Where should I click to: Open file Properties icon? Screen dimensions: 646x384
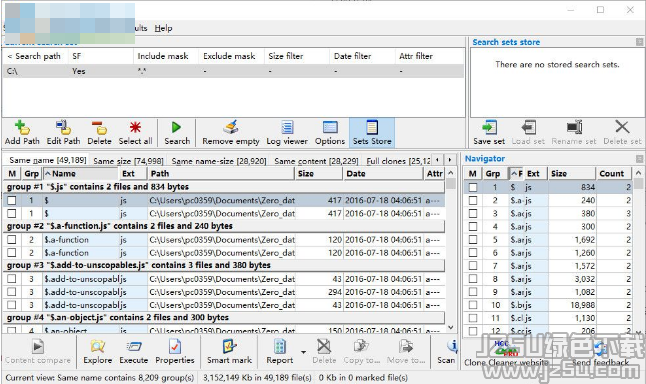(175, 347)
